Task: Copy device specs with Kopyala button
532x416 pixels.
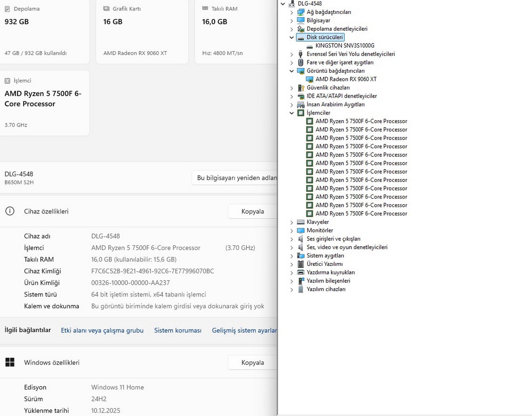Action: point(252,211)
